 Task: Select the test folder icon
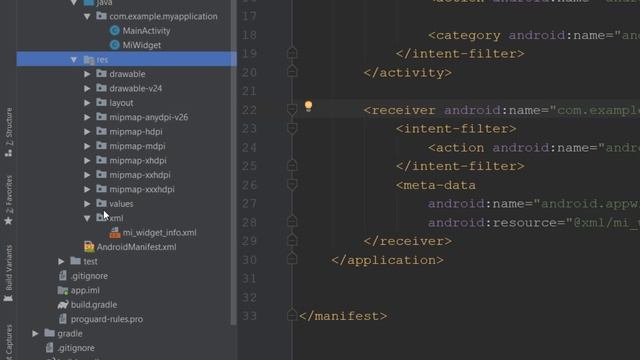click(x=76, y=261)
